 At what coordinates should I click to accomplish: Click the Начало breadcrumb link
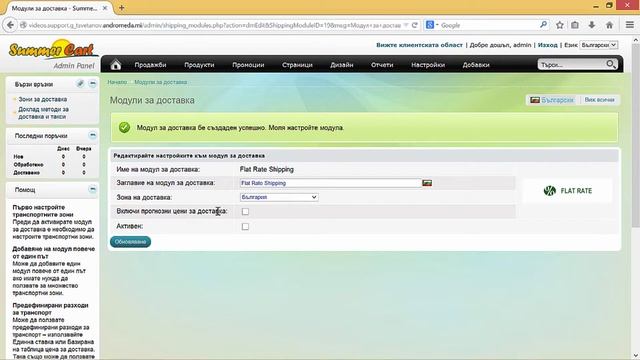pos(117,82)
